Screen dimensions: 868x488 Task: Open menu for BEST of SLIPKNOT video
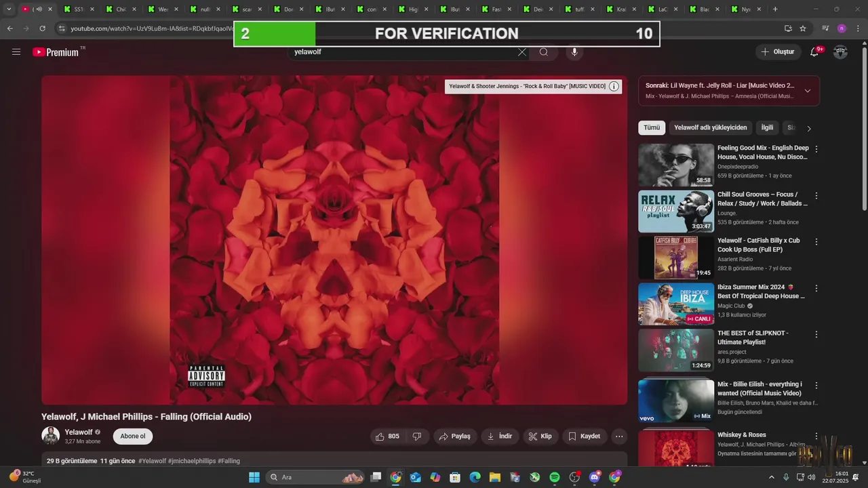[816, 334]
